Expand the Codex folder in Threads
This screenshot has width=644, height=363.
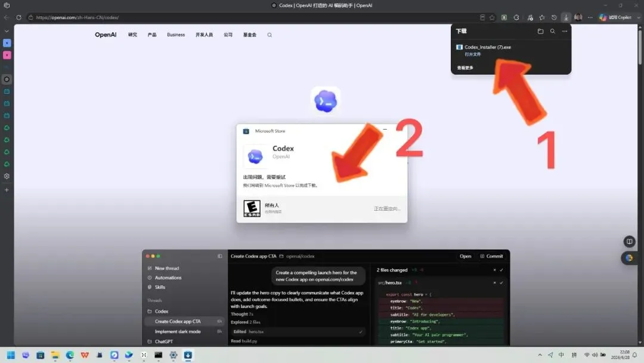[x=157, y=311]
